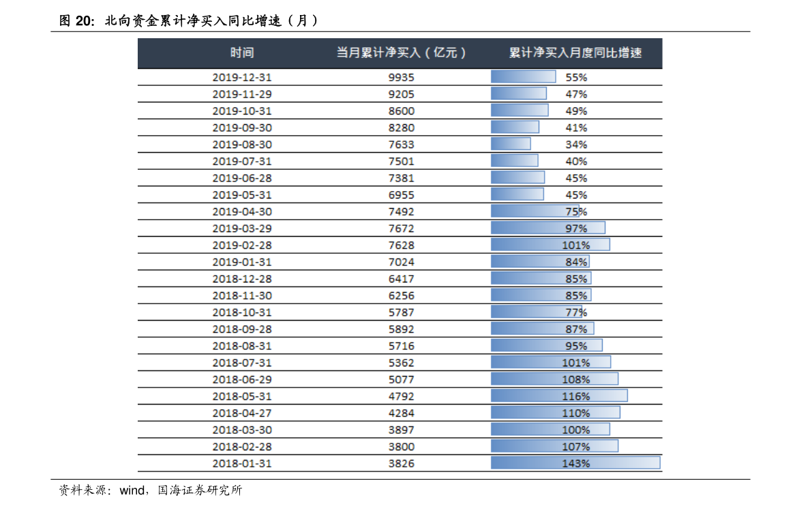Image resolution: width=812 pixels, height=511 pixels.
Task: Click the date cell 2018-01-31
Action: point(242,463)
